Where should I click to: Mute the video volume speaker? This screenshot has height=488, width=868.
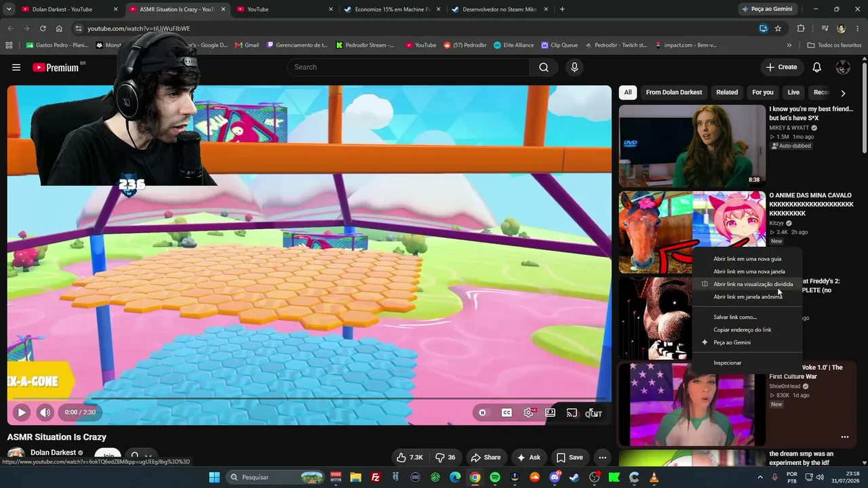45,412
